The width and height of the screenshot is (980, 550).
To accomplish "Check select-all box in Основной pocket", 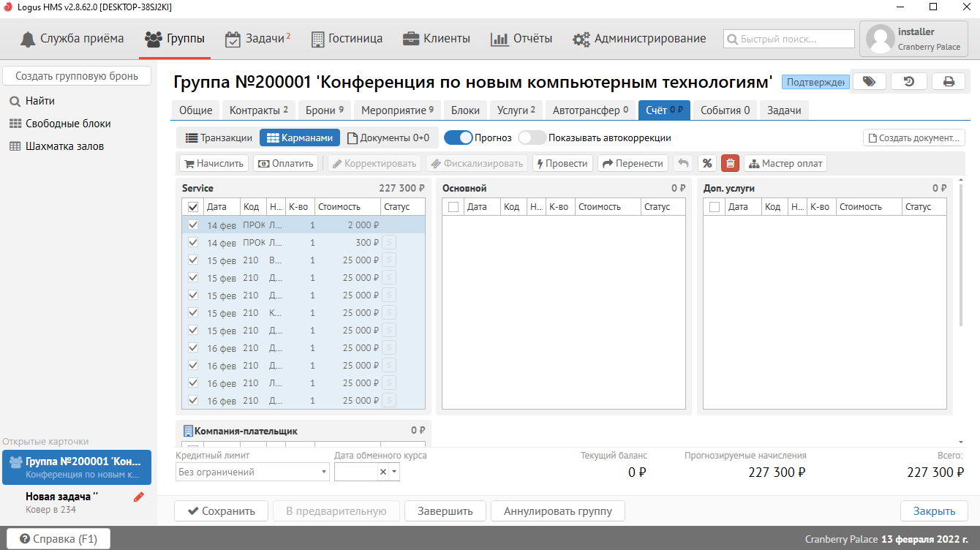I will click(453, 207).
